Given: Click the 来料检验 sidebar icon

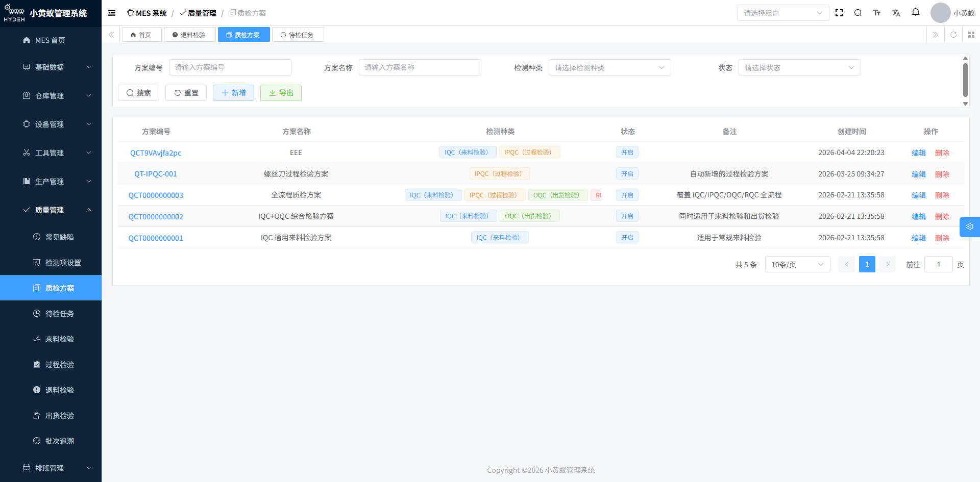Looking at the screenshot, I should click(x=37, y=339).
